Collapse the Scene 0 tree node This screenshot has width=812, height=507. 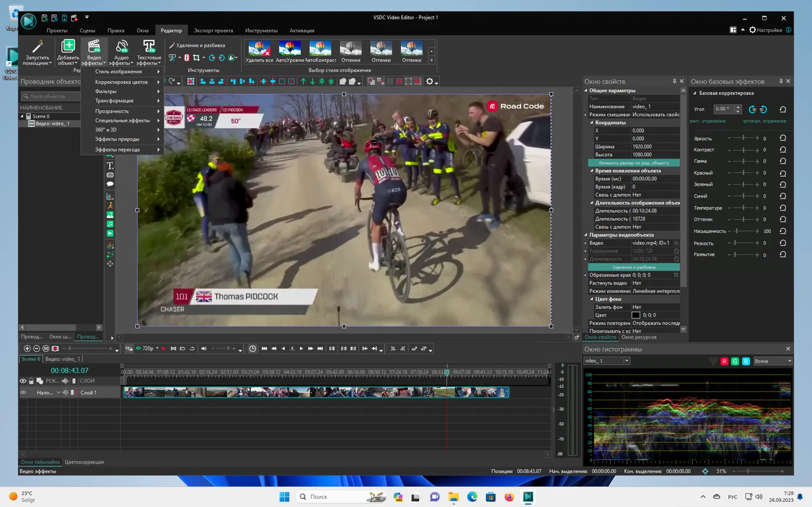click(x=22, y=116)
